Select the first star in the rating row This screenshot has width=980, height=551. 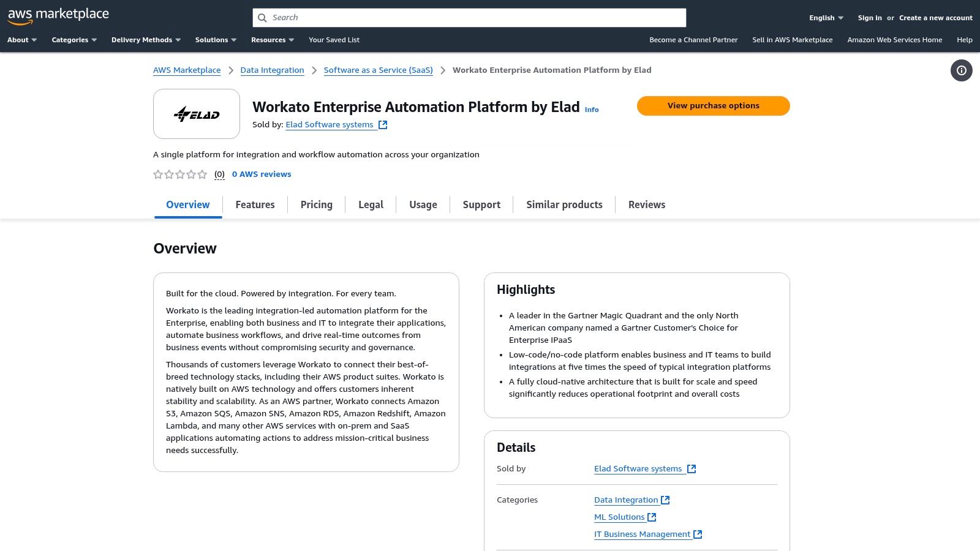(157, 174)
